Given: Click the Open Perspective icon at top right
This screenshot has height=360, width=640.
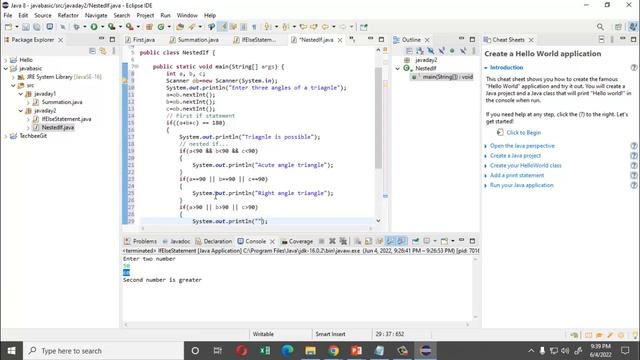Looking at the screenshot, I should 618,27.
